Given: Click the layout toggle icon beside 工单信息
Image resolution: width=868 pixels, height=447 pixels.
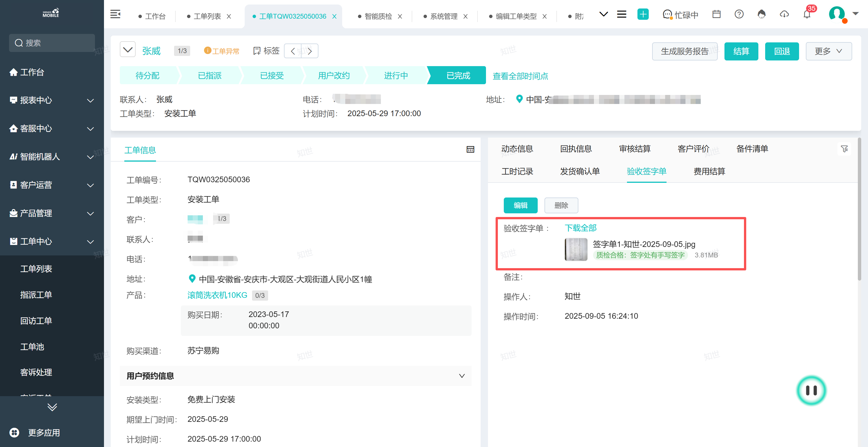Looking at the screenshot, I should (470, 149).
